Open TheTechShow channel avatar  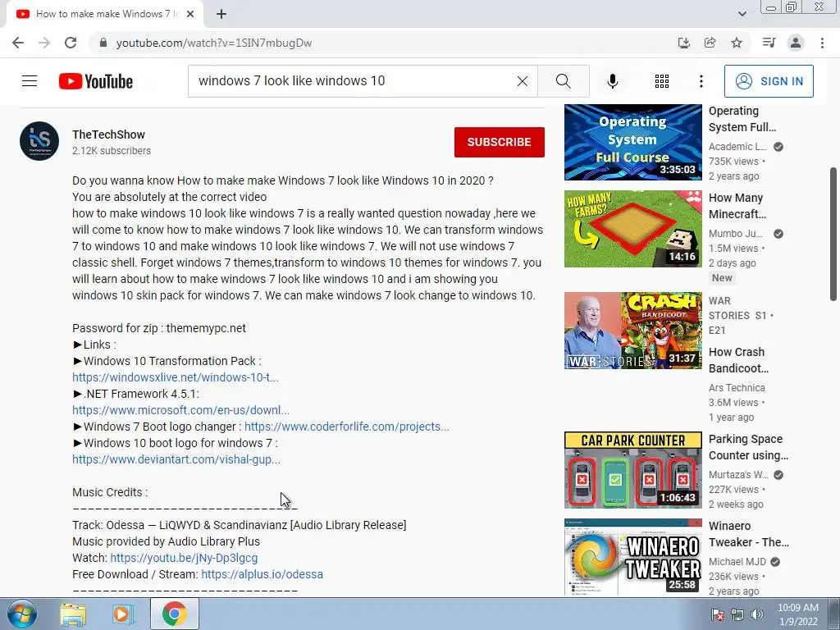click(x=39, y=141)
